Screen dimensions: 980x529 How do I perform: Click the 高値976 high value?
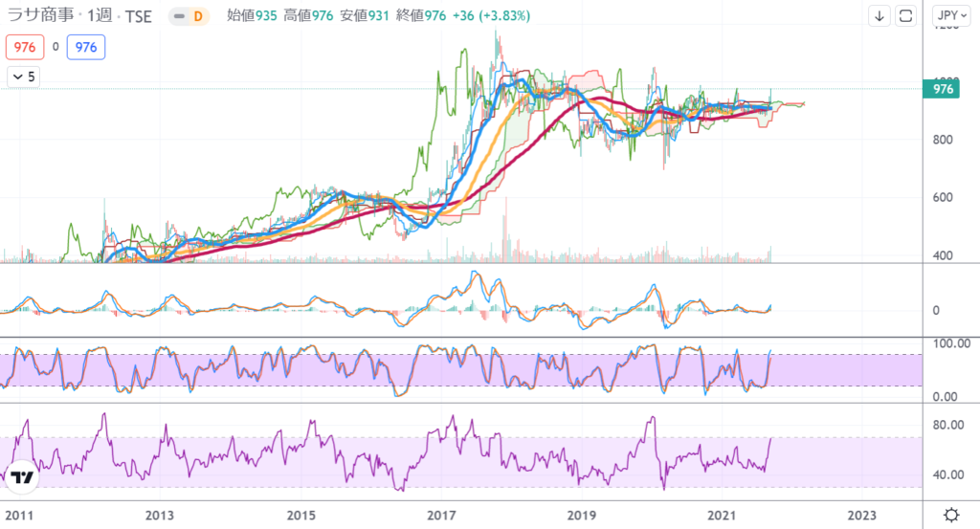(308, 15)
